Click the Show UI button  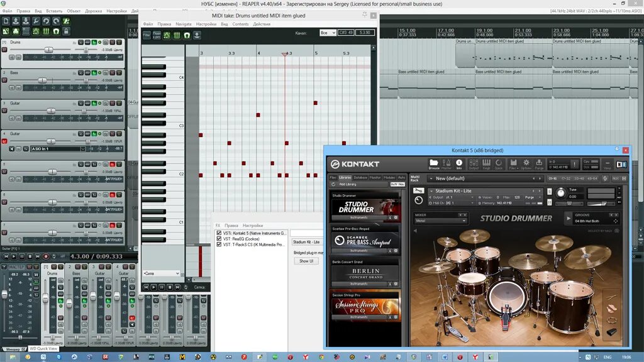[x=306, y=261]
